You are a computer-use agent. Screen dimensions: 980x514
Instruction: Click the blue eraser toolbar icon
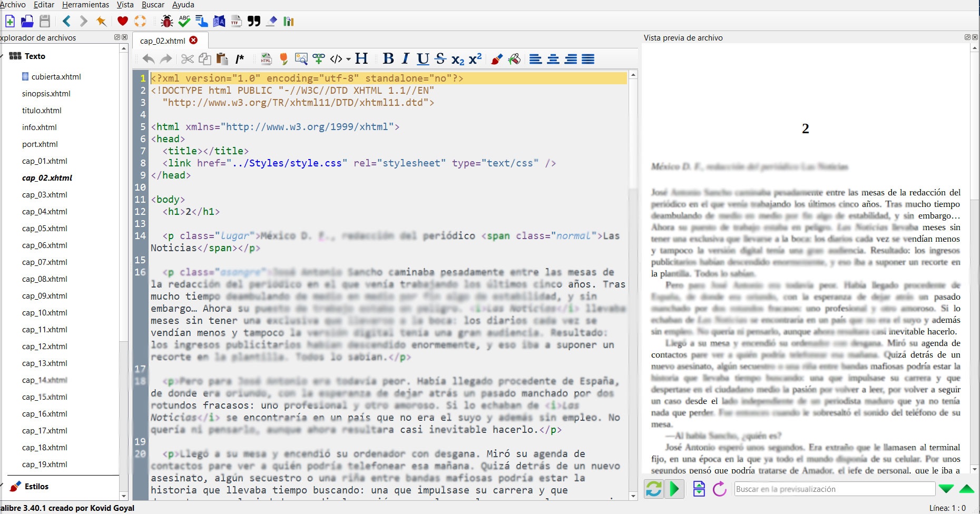coord(271,21)
